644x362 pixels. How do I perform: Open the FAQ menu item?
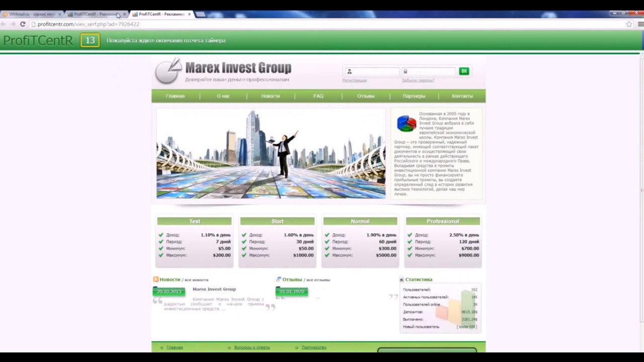(318, 96)
